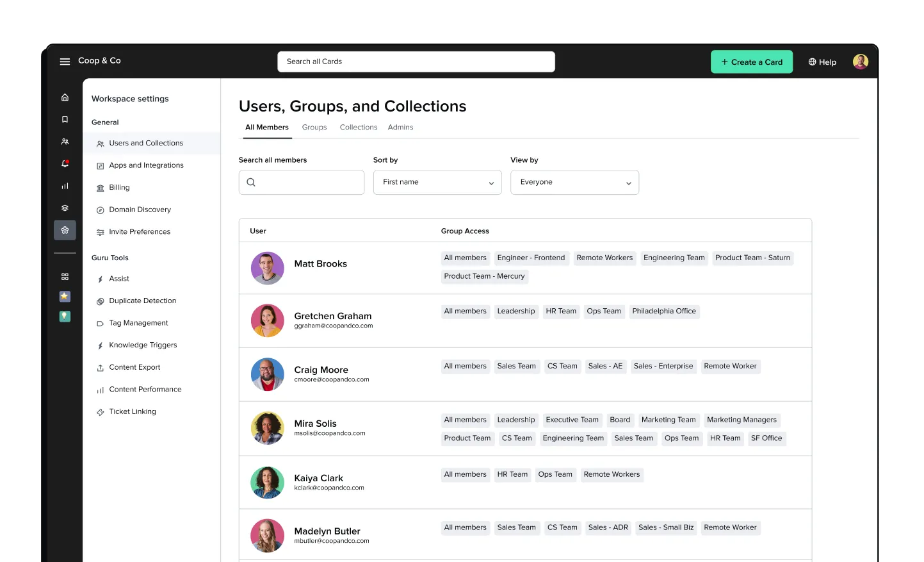Open the stacked layers icon in left rail
The image size is (924, 562).
(x=65, y=208)
